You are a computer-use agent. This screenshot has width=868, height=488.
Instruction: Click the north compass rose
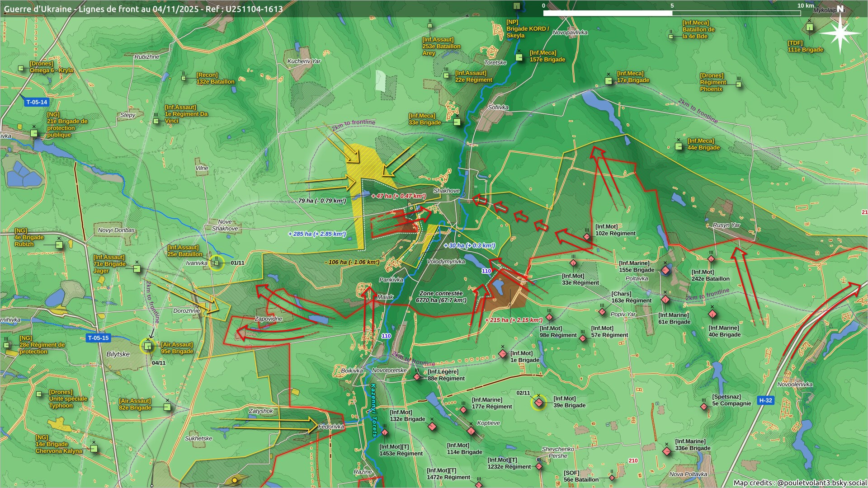click(840, 33)
